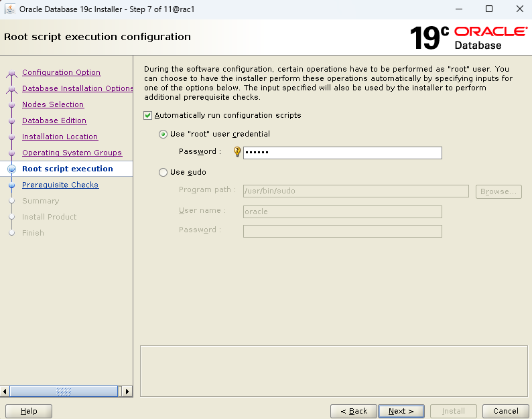Click the sidebar scrollbar left arrow

(5, 392)
